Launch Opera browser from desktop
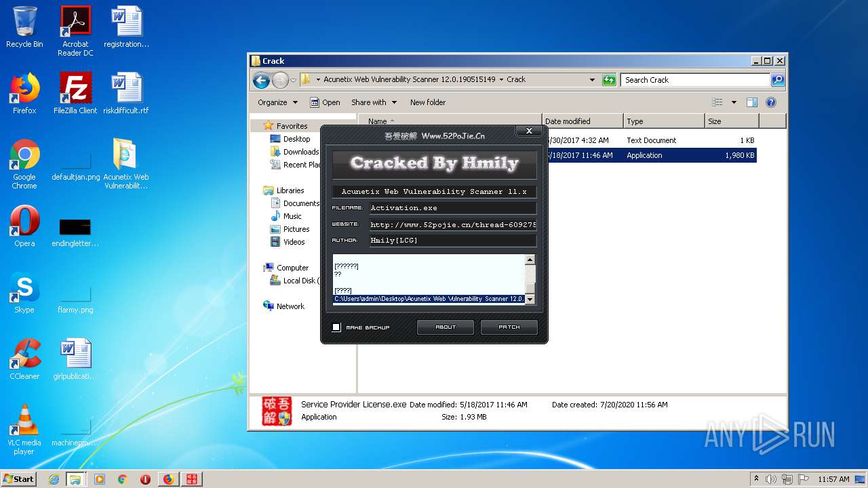The width and height of the screenshot is (868, 488). point(24,226)
